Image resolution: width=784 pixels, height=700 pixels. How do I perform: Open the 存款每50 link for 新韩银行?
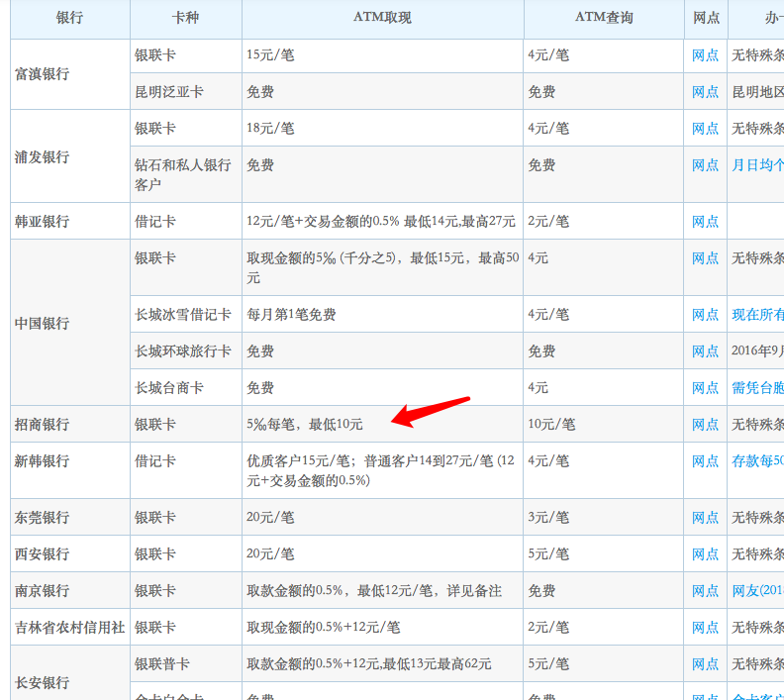click(x=757, y=461)
